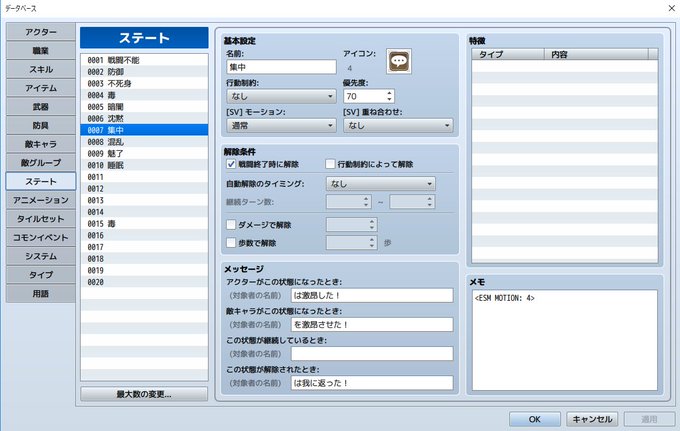680x431 pixels.
Task: Open 自動解除のタイミング dropdown
Action: [x=380, y=183]
